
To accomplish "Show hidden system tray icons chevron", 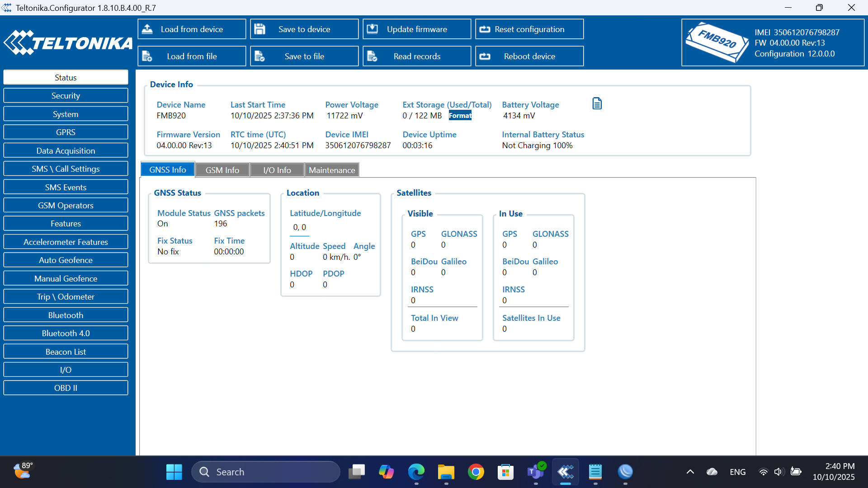I will (690, 472).
